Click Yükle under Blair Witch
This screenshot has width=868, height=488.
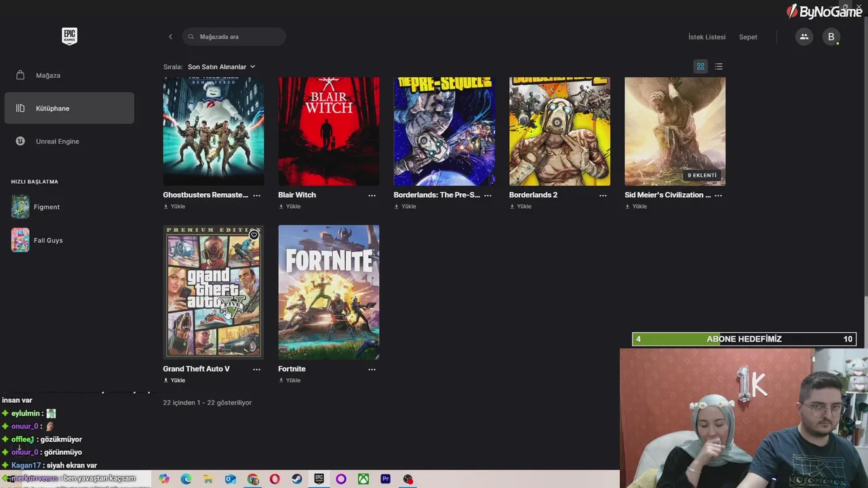pyautogui.click(x=290, y=207)
